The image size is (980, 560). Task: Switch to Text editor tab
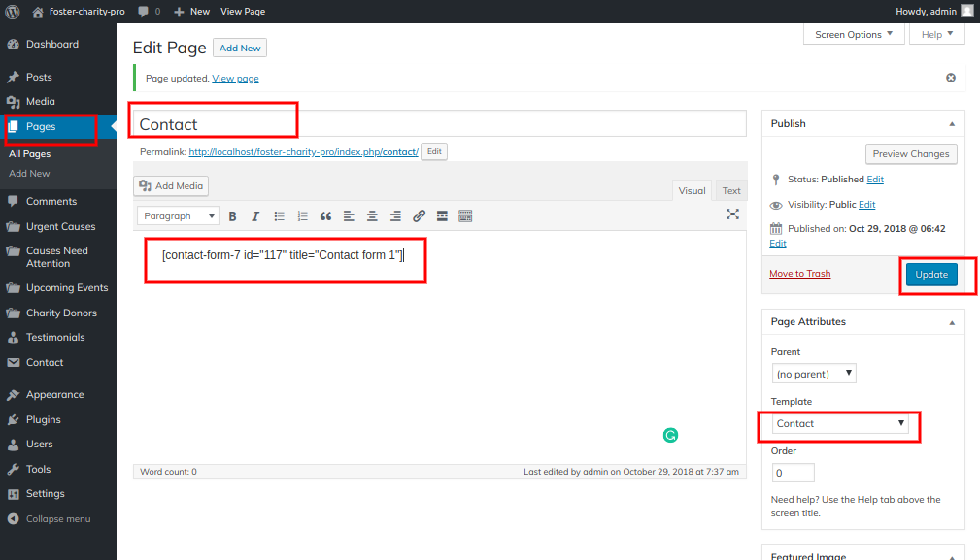point(730,190)
